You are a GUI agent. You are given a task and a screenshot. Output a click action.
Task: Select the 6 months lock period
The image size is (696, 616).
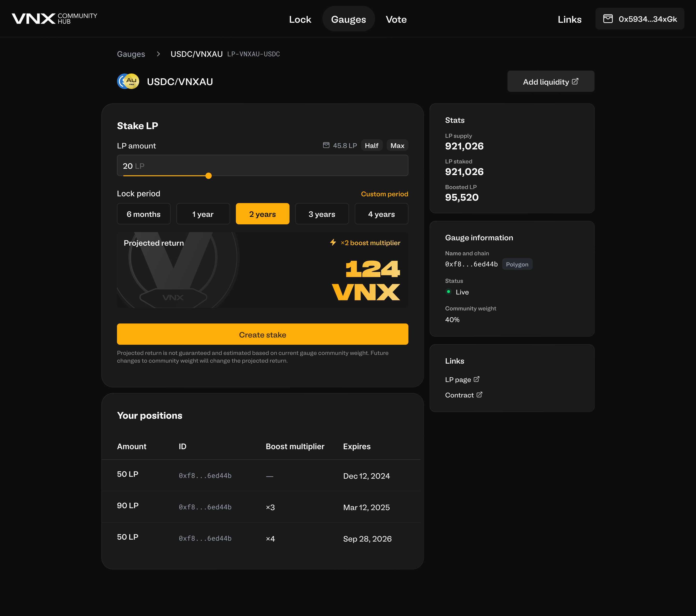(x=143, y=214)
